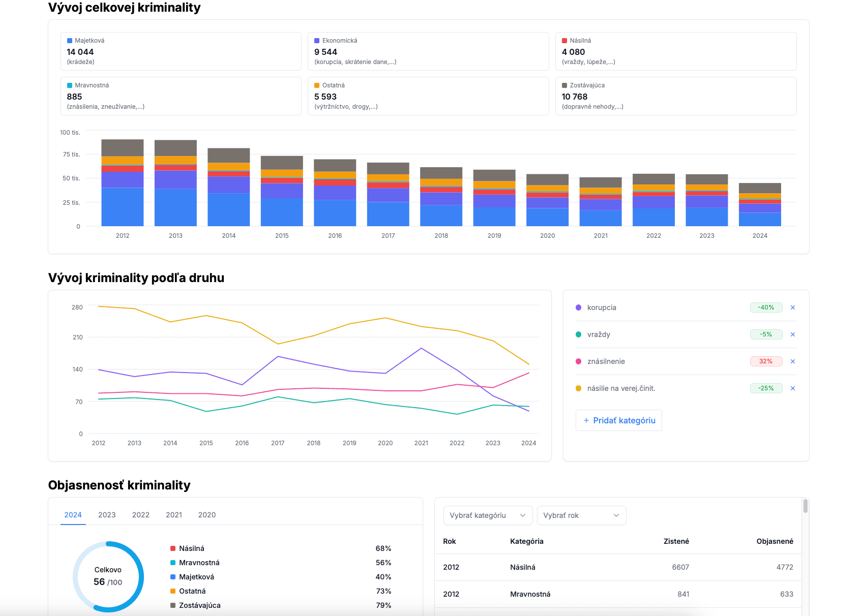The image size is (863, 616).
Task: Remove násilie na verej.činit. with X icon
Action: pos(792,388)
